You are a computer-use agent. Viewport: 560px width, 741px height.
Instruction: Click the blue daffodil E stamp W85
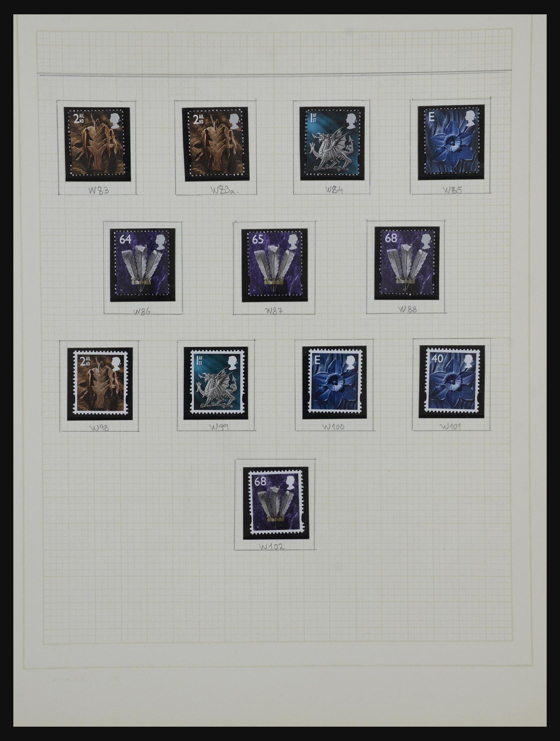451,142
